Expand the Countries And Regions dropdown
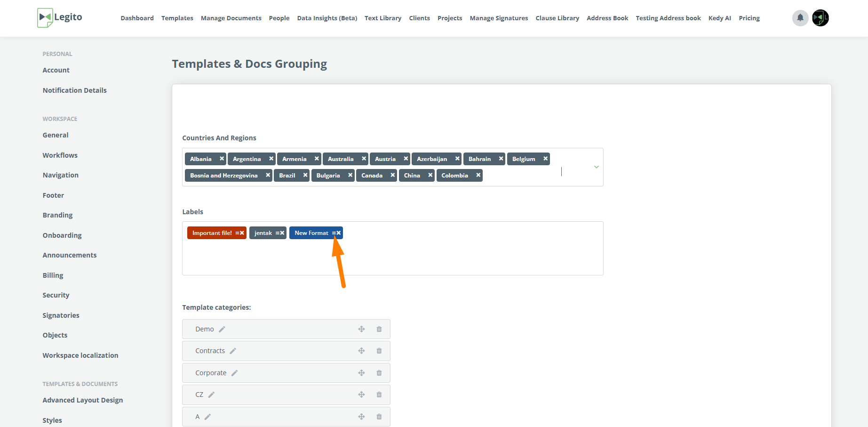868x427 pixels. coord(596,167)
